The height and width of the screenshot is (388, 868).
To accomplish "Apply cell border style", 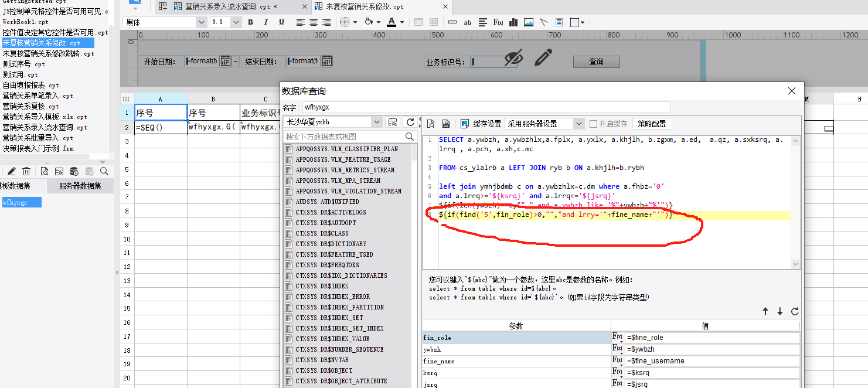I will click(x=345, y=22).
